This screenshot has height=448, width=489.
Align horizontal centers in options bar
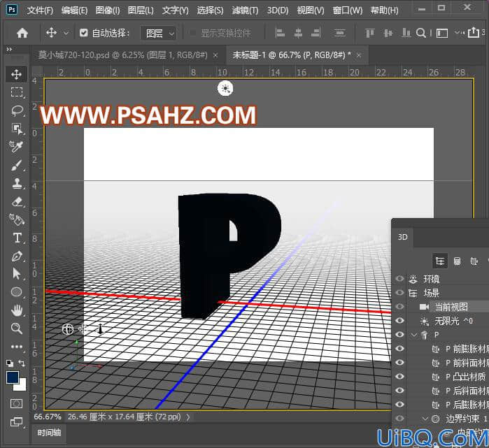point(298,33)
